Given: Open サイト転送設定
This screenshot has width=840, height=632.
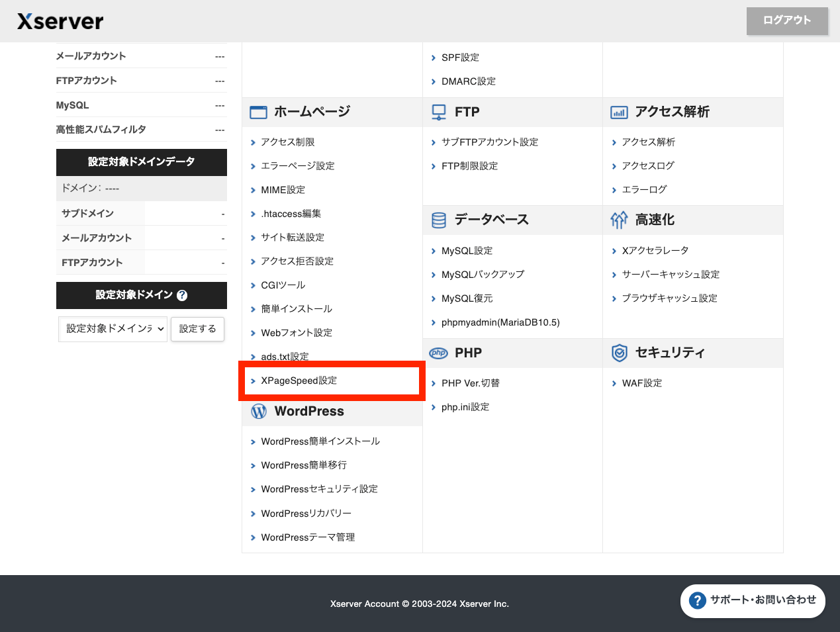Looking at the screenshot, I should pos(293,238).
